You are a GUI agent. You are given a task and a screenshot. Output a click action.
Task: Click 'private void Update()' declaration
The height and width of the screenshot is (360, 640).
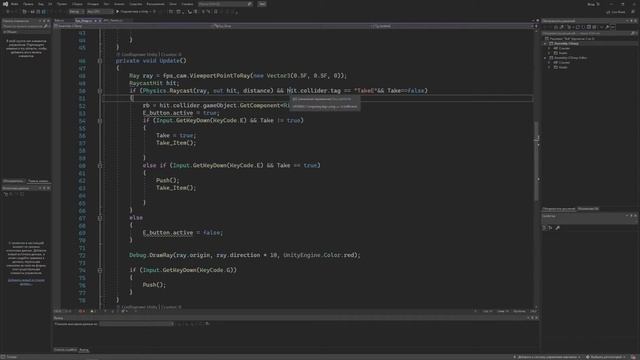[x=151, y=61]
